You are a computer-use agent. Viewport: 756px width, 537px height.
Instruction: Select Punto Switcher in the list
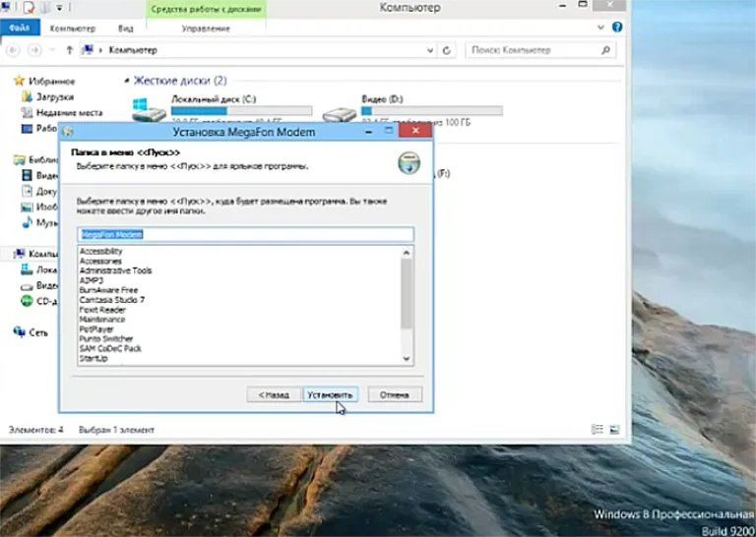[106, 338]
